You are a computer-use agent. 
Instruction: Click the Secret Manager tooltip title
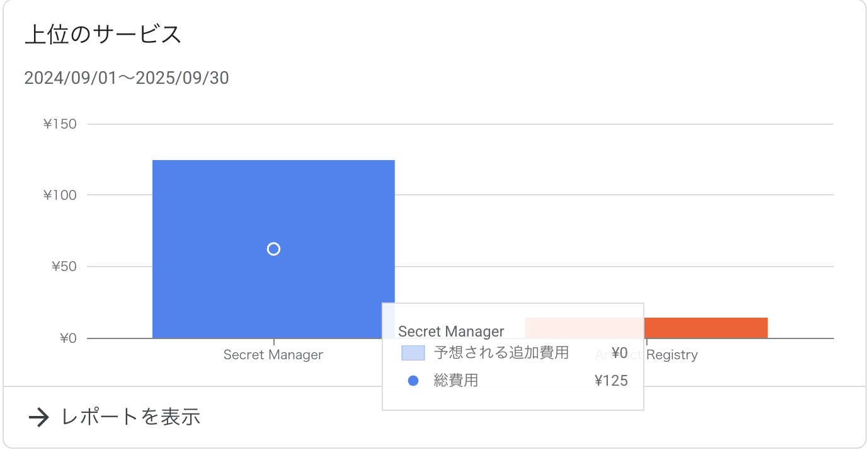coord(451,332)
